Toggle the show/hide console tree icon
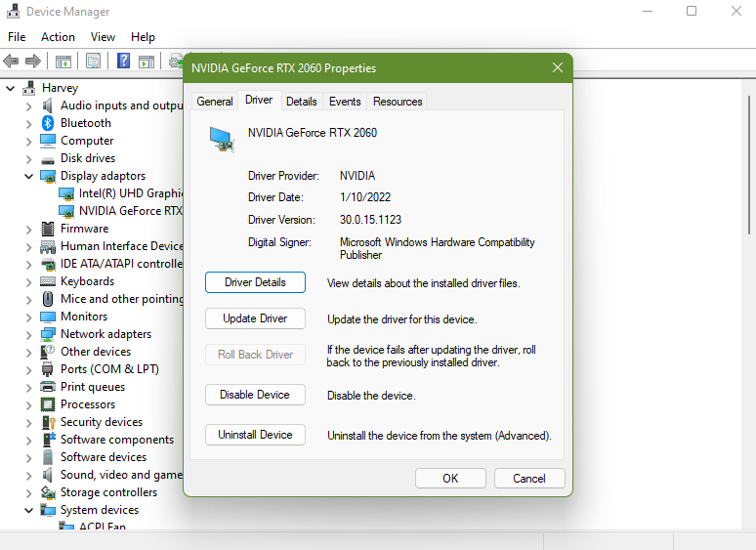The width and height of the screenshot is (756, 550). (x=63, y=62)
